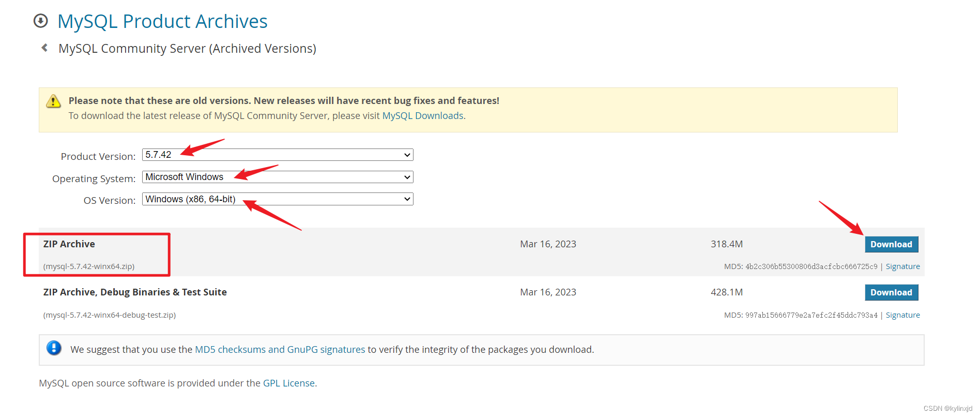Download the 428.1M Debug Binaries & Test Suite archive
The image size is (980, 417).
(891, 292)
